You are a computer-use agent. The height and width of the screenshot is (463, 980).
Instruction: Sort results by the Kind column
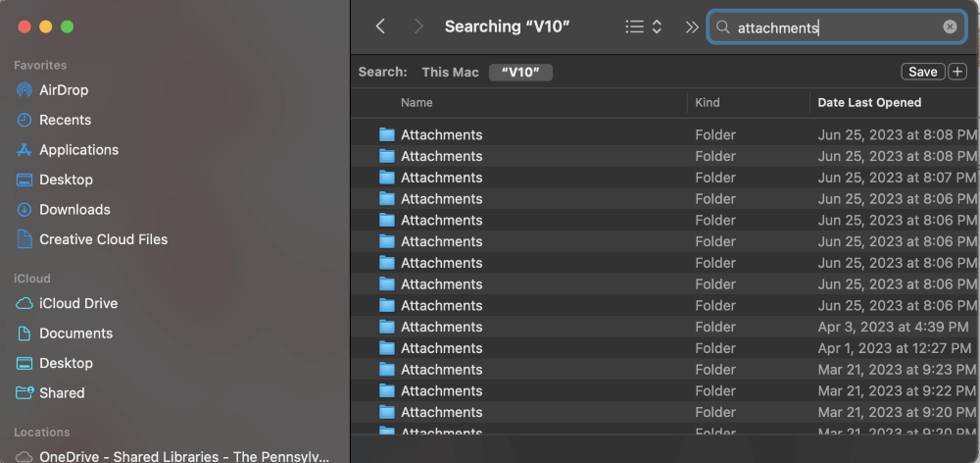[x=708, y=102]
